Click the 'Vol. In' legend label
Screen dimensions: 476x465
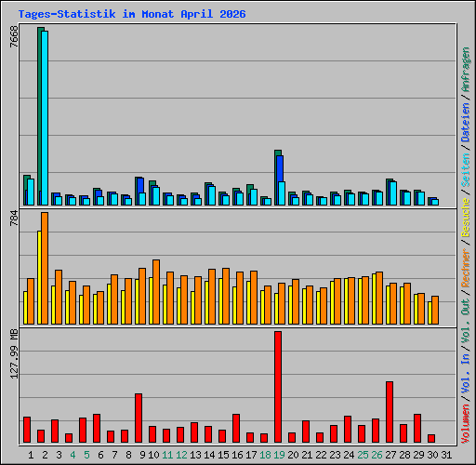tap(466, 375)
